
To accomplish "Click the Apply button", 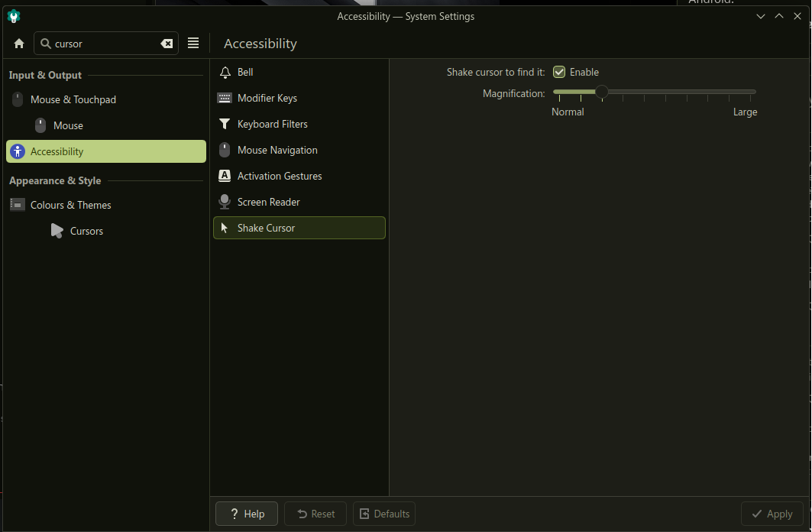I will (x=772, y=514).
